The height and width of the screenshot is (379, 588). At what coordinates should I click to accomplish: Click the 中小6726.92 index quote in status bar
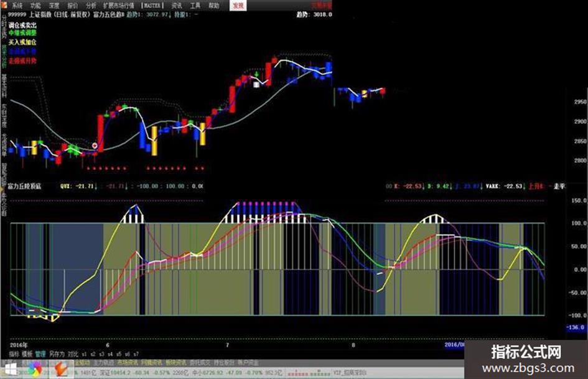[x=208, y=373]
